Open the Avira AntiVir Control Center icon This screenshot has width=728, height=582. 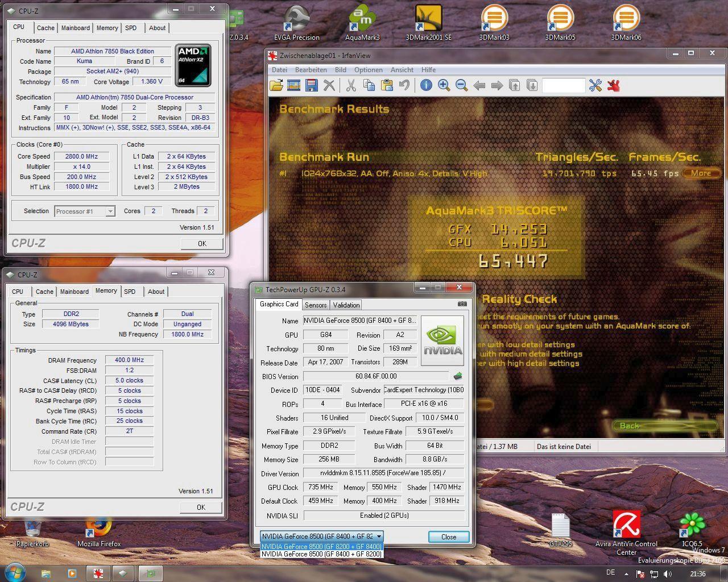626,533
